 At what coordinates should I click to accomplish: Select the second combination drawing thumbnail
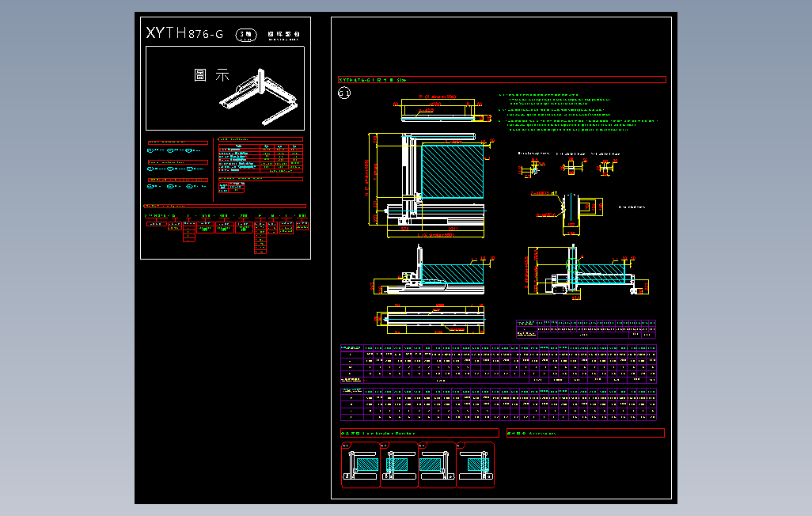399,465
